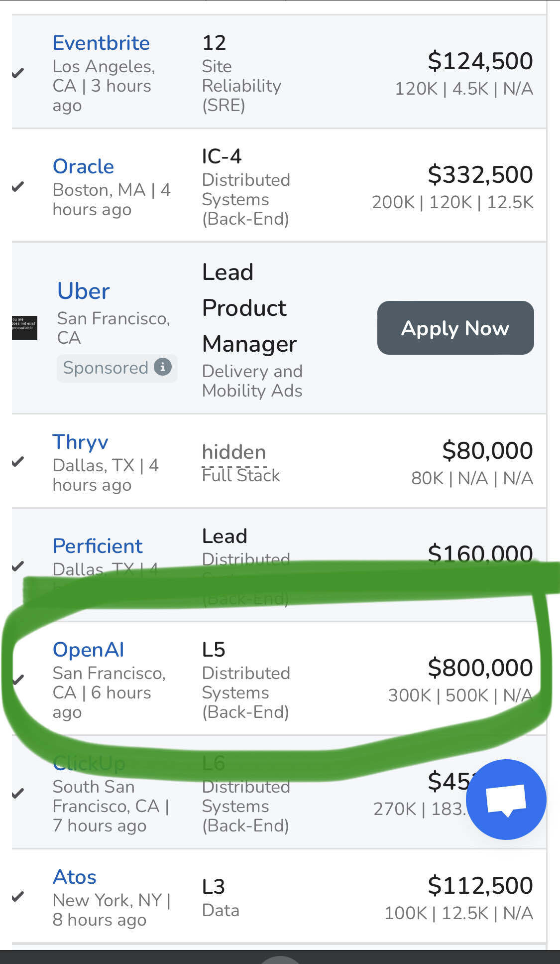Select the $800,000 OpenAI salary figure
The image size is (560, 964).
[480, 668]
